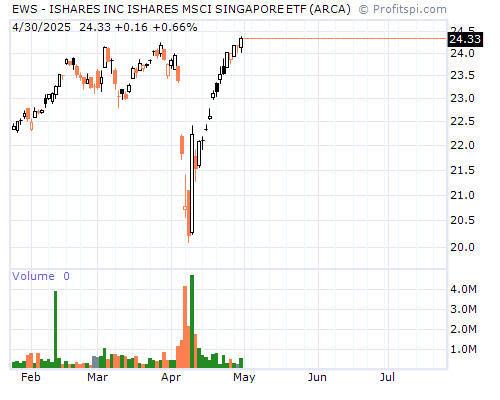The height and width of the screenshot is (400, 500).
Task: Click the 22.5 price axis label
Action: [x=462, y=121]
